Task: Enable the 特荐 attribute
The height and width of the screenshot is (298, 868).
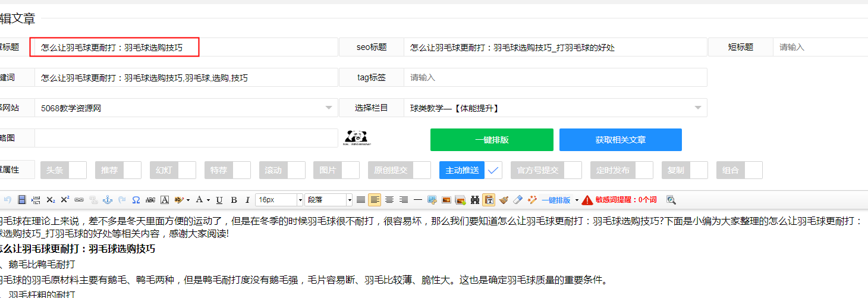Action: pyautogui.click(x=241, y=170)
